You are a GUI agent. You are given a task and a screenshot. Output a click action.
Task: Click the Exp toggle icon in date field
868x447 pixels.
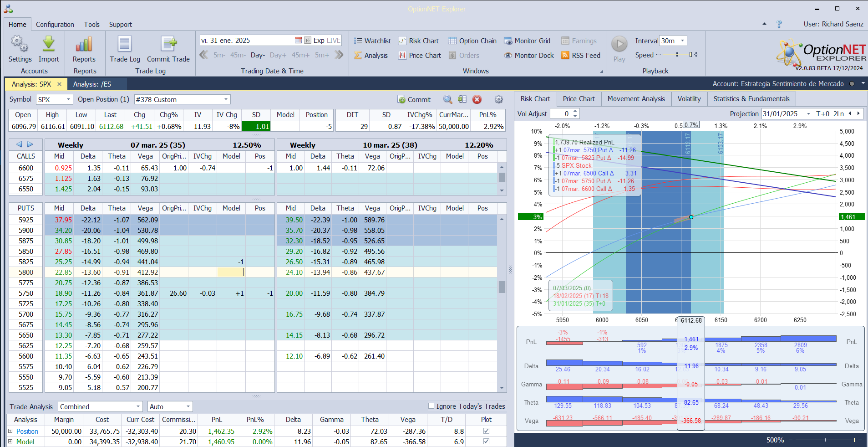click(308, 41)
